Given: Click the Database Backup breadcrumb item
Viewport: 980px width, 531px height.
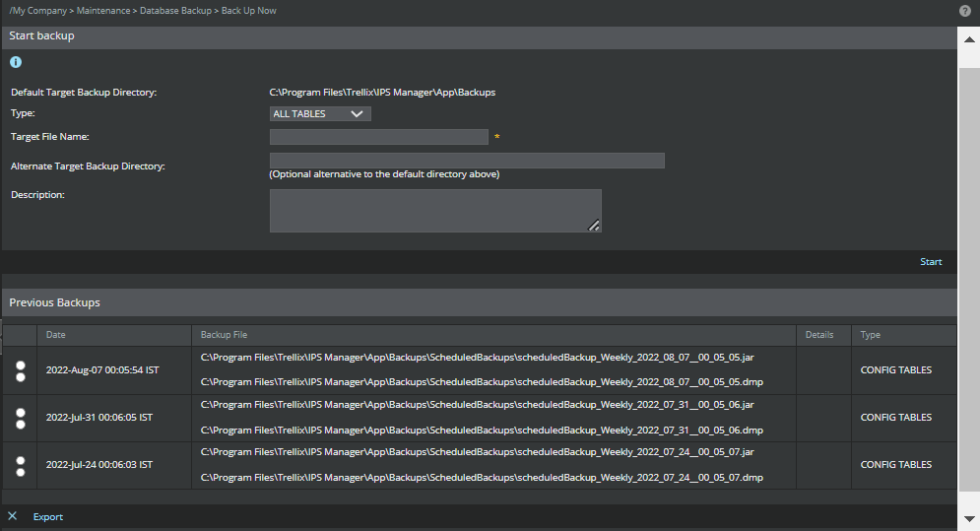Looking at the screenshot, I should pos(175,11).
